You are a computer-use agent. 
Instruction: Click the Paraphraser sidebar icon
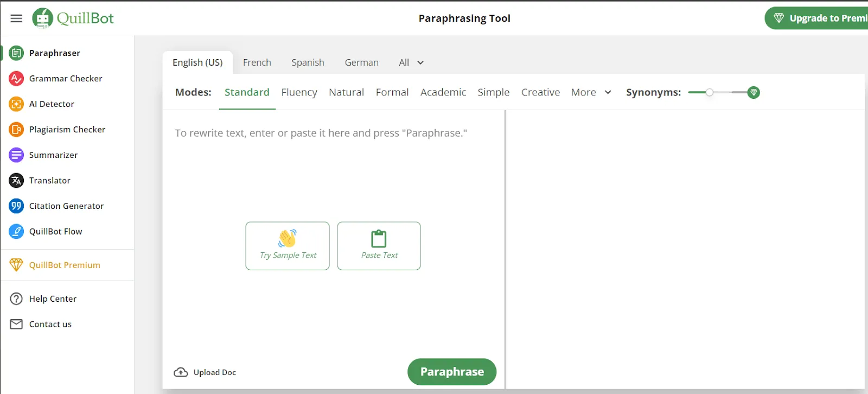click(x=16, y=53)
